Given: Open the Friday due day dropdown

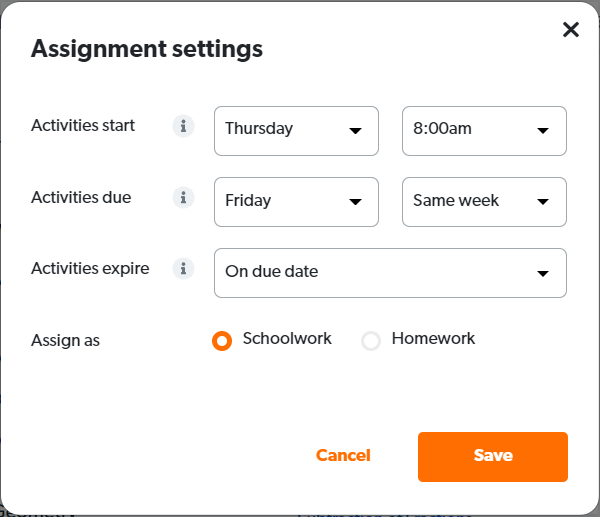Looking at the screenshot, I should coord(296,202).
